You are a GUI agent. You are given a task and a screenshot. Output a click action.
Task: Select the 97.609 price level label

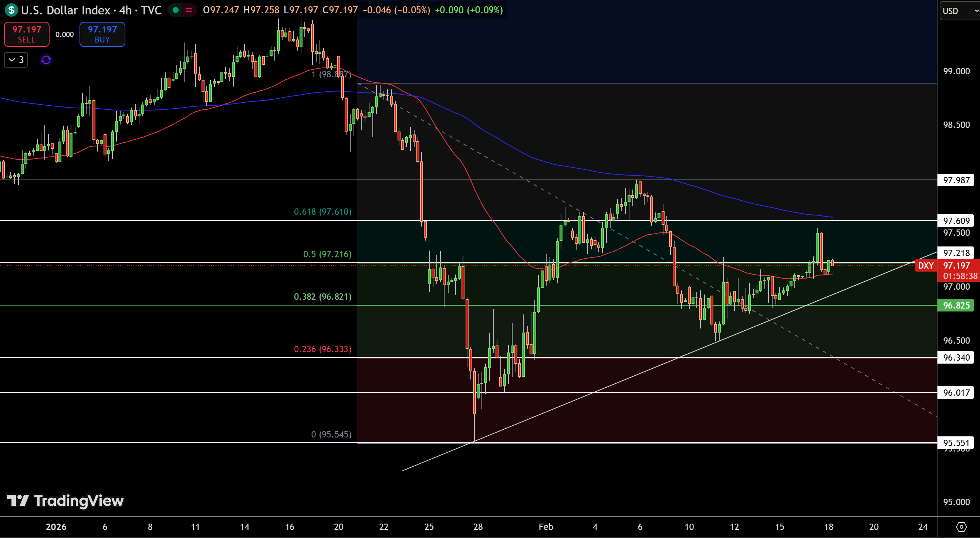pos(956,221)
